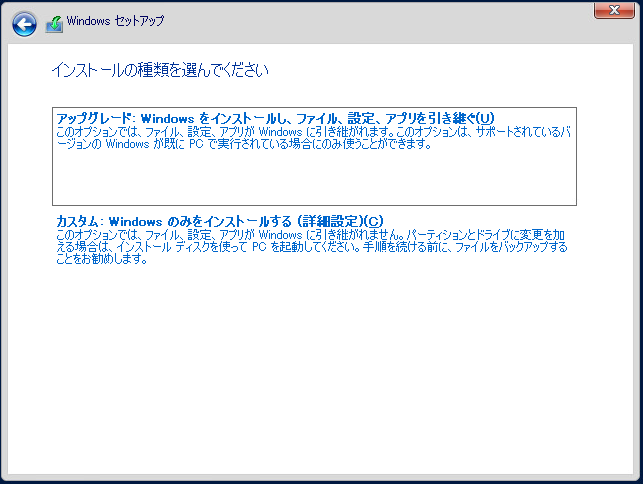Close the Windows Setup window
643x484 pixels.
[x=614, y=10]
